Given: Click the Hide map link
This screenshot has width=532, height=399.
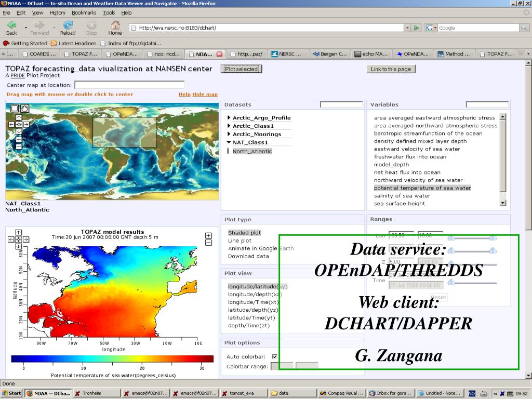Looking at the screenshot, I should (205, 95).
